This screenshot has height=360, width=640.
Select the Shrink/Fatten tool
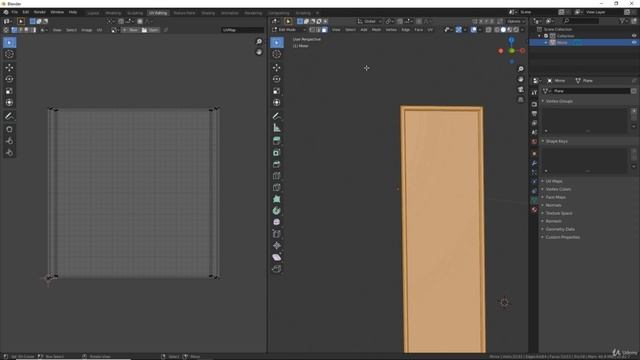pyautogui.click(x=277, y=246)
